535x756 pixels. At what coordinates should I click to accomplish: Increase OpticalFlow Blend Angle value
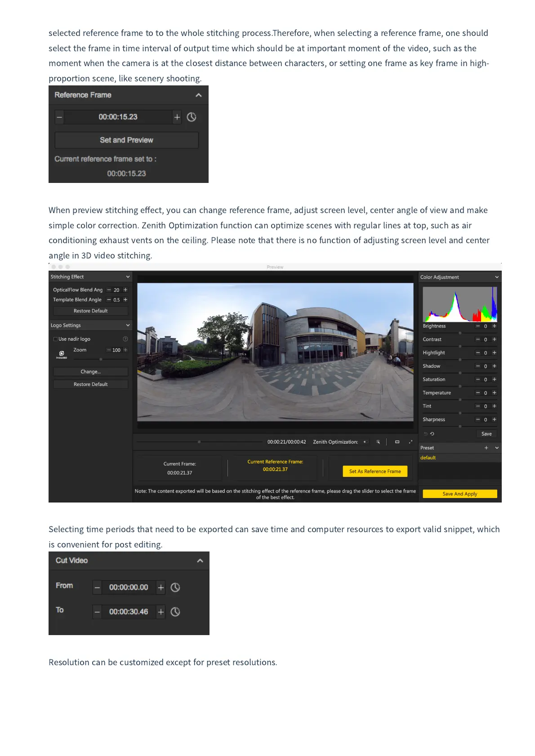pyautogui.click(x=125, y=290)
